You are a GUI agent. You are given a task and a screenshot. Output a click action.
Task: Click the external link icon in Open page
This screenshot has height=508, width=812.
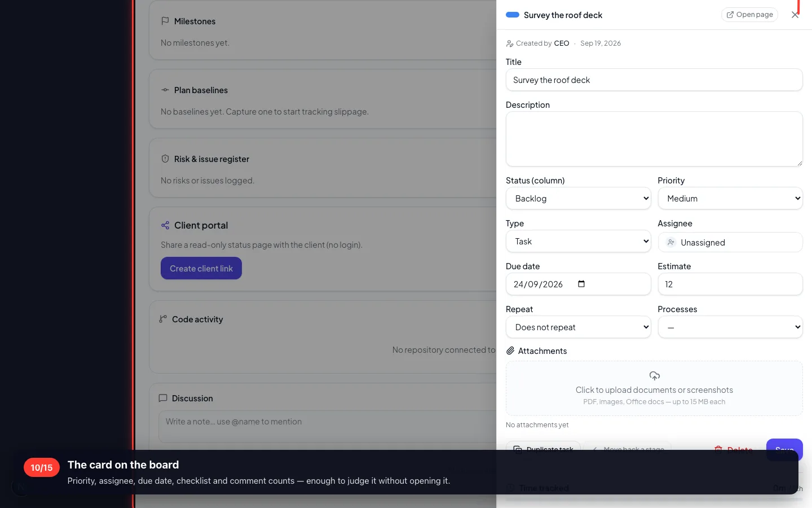pos(730,15)
